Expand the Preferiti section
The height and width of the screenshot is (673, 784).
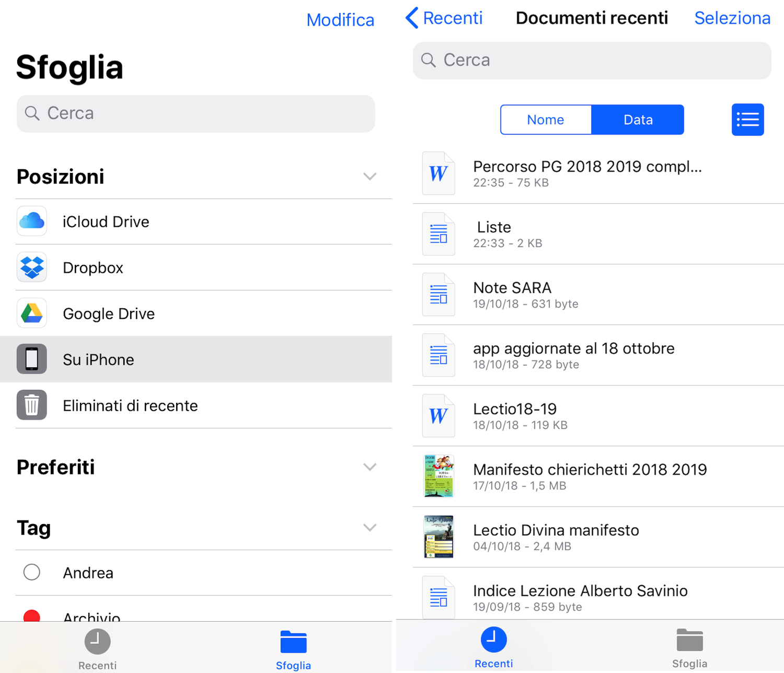(x=370, y=467)
